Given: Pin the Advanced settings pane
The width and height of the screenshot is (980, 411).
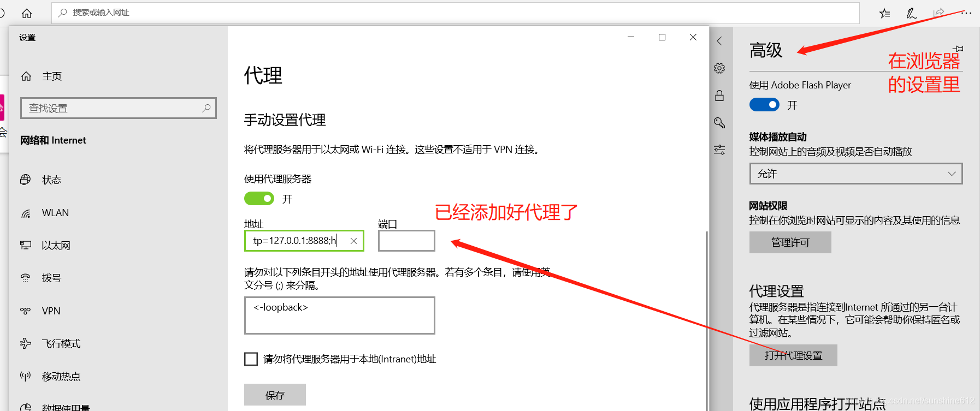Looking at the screenshot, I should 959,49.
